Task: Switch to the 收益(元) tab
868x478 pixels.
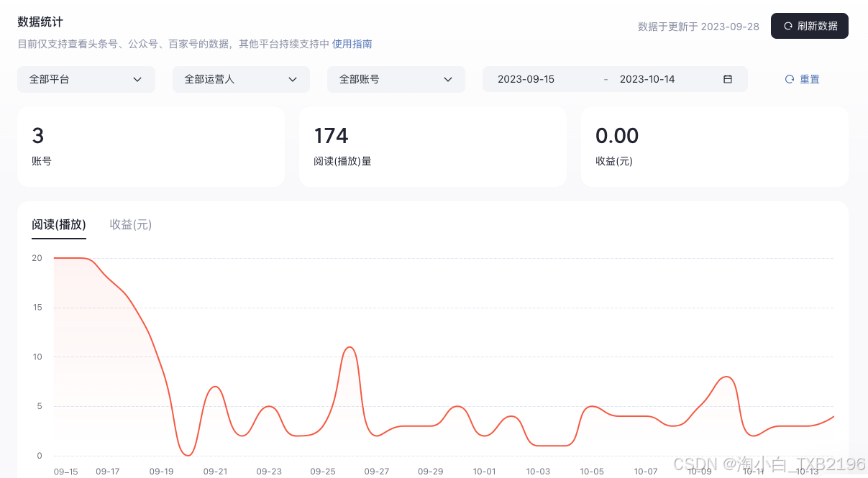Action: [131, 224]
